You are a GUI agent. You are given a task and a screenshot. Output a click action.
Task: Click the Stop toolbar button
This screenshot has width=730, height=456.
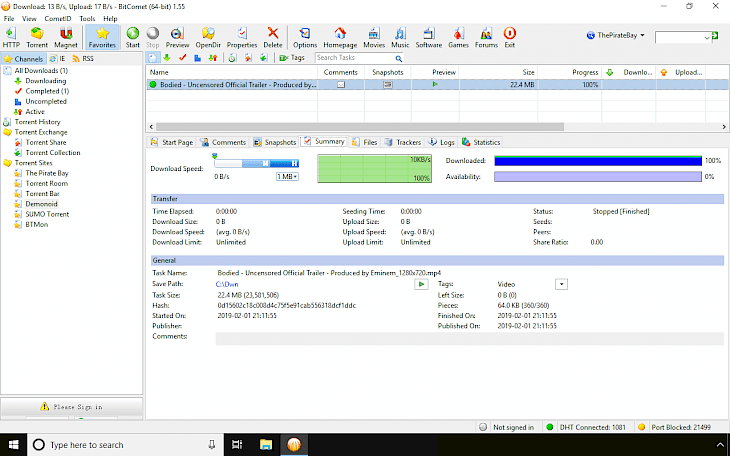tap(152, 37)
